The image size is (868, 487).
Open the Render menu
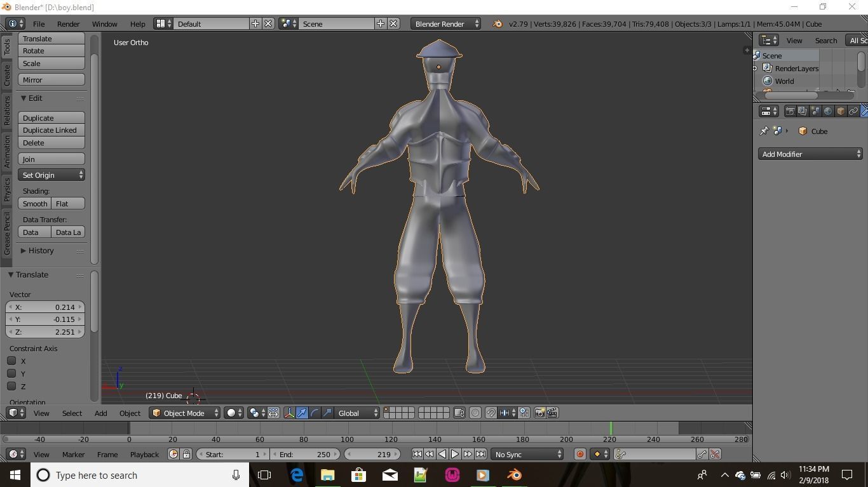pyautogui.click(x=68, y=24)
